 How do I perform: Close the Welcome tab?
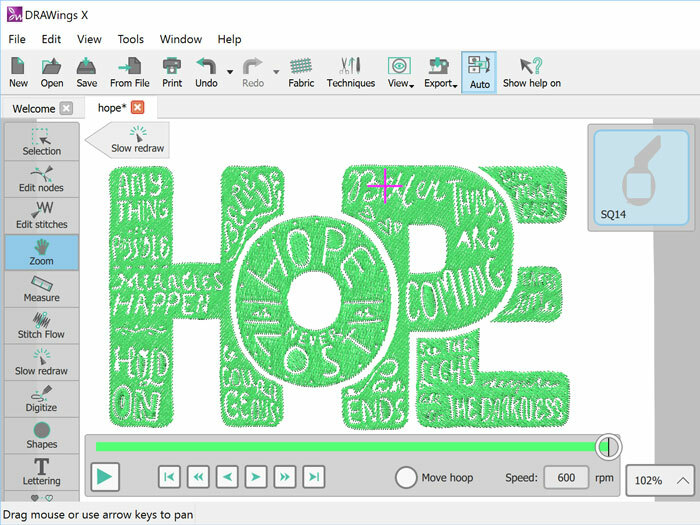66,108
